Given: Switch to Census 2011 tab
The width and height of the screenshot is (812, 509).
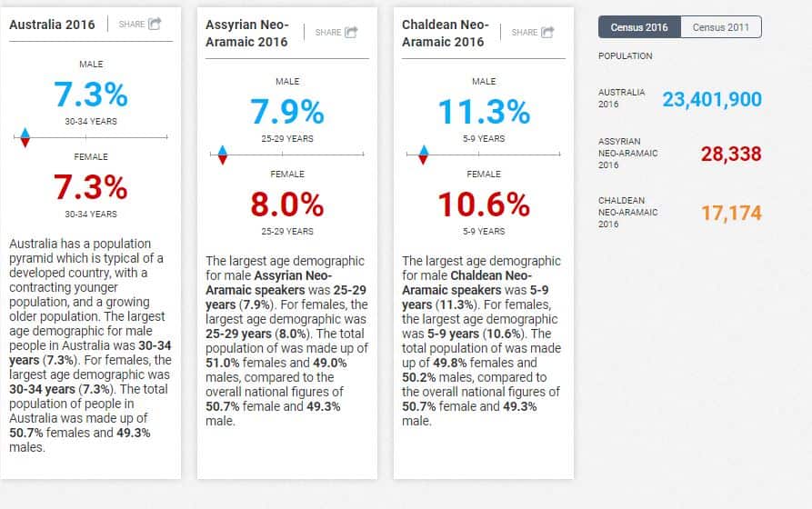Looking at the screenshot, I should (721, 27).
